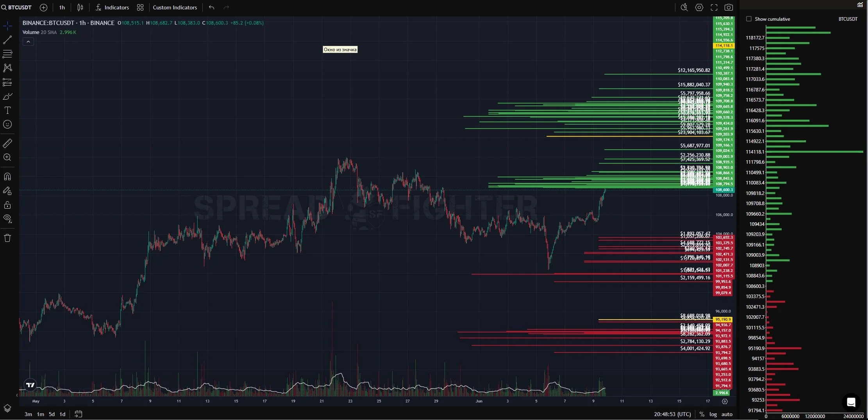
Task: Open the emoji and icons tool
Action: tap(7, 124)
